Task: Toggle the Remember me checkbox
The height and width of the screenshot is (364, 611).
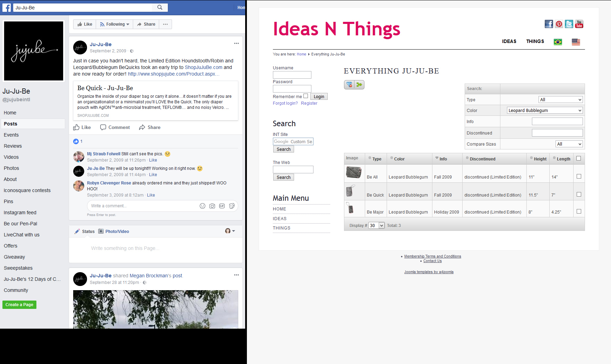Action: (x=305, y=96)
